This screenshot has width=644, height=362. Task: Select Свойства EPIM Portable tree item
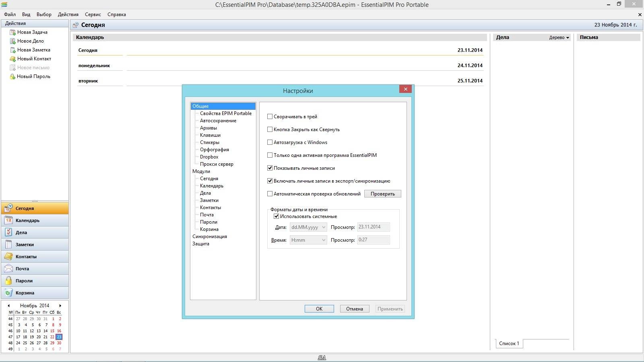[226, 113]
